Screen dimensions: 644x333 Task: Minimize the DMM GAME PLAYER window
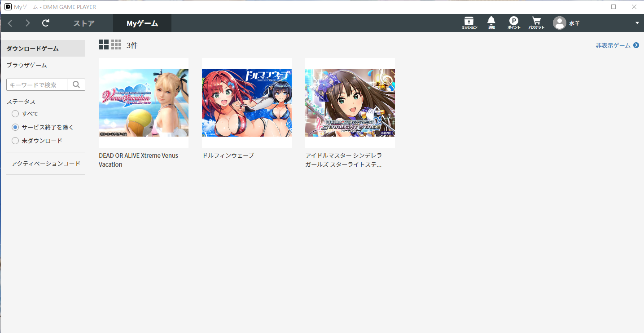593,7
